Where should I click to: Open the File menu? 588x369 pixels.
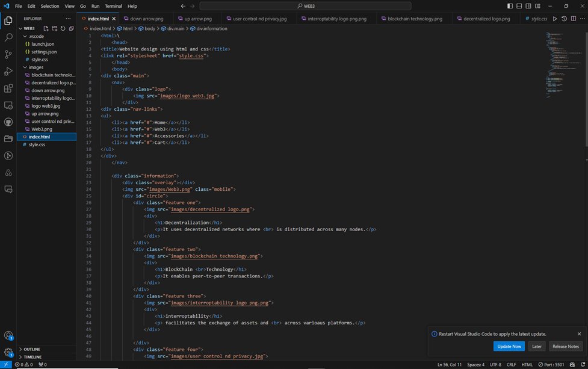pyautogui.click(x=19, y=6)
